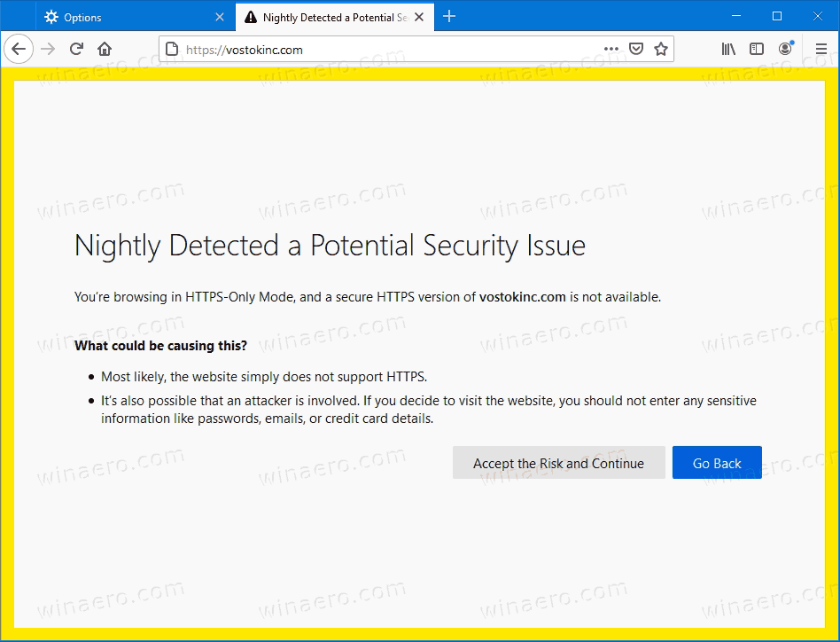This screenshot has height=642, width=840.
Task: Toggle the sidebar view
Action: pyautogui.click(x=757, y=50)
